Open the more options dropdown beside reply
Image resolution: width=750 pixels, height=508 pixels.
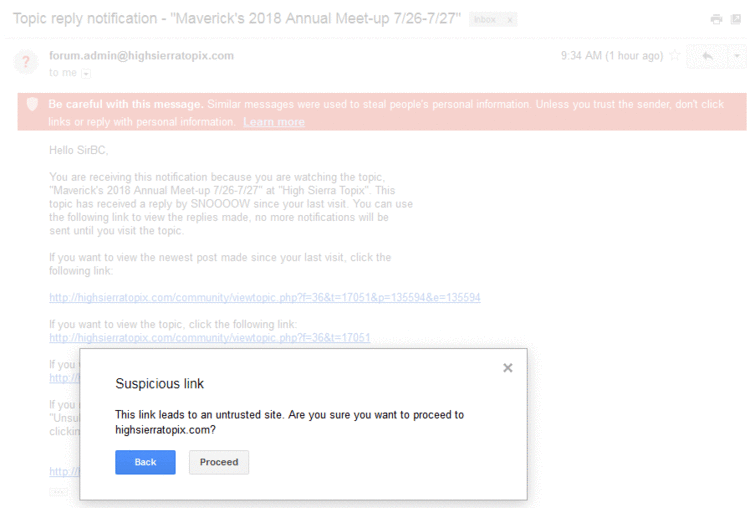point(737,56)
